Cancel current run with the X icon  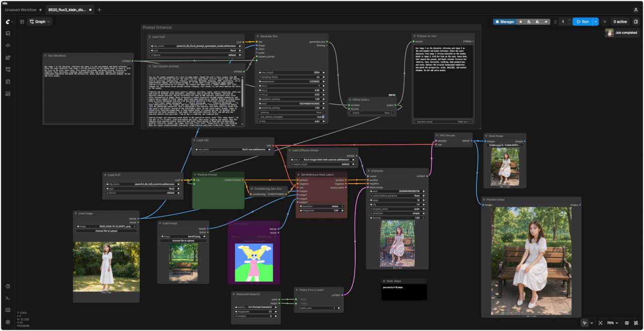coord(605,22)
